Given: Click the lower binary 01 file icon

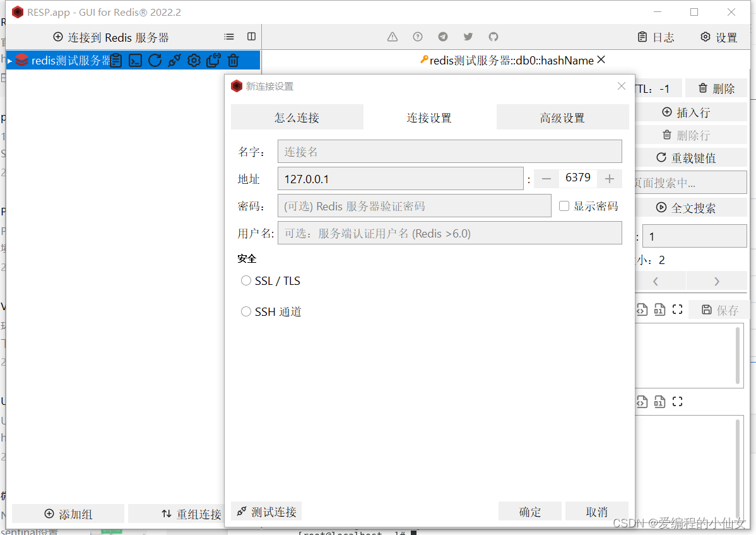Looking at the screenshot, I should tap(659, 401).
